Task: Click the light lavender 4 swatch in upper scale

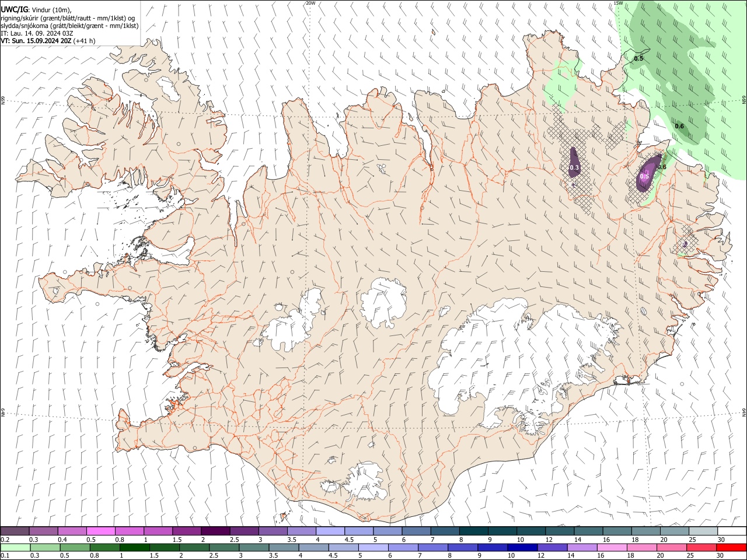Action: pyautogui.click(x=330, y=531)
